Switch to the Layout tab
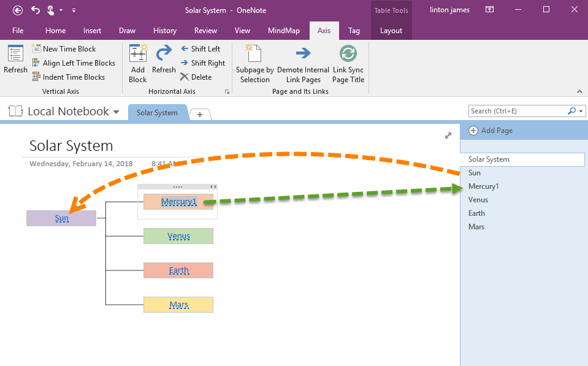 pos(391,31)
